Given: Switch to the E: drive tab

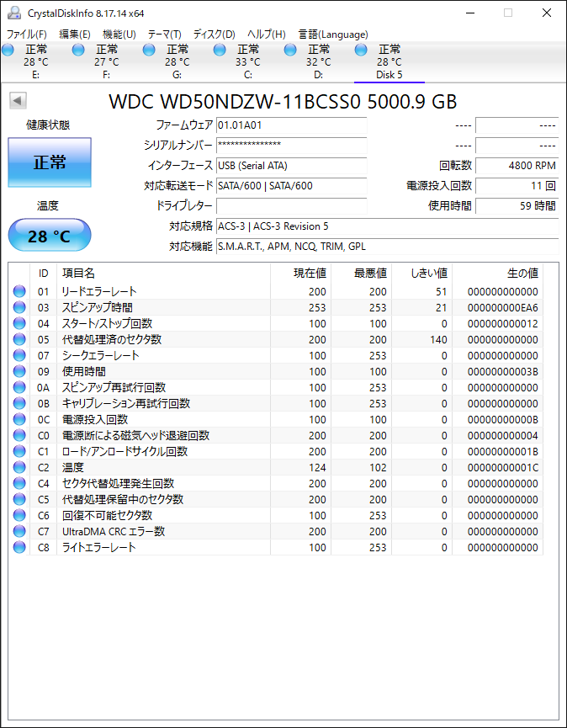Looking at the screenshot, I should tap(35, 61).
